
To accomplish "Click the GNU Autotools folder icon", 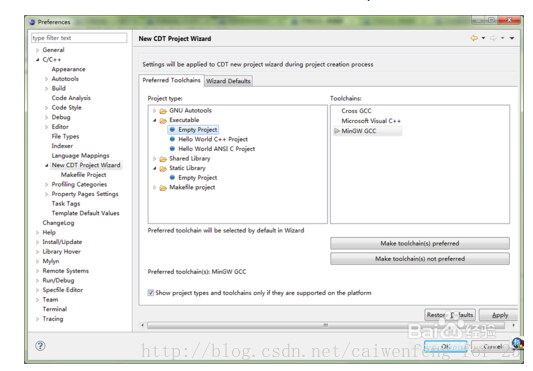I will pos(163,111).
